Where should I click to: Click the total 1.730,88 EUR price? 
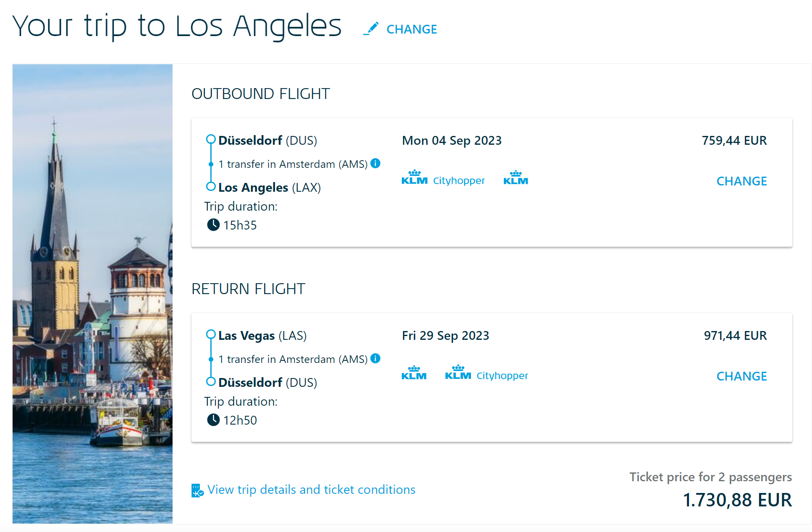click(737, 500)
